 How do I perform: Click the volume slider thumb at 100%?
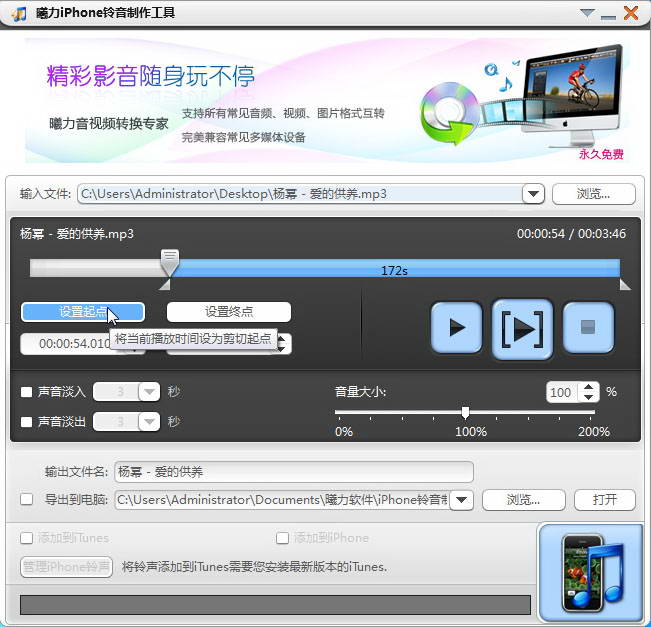click(x=465, y=412)
